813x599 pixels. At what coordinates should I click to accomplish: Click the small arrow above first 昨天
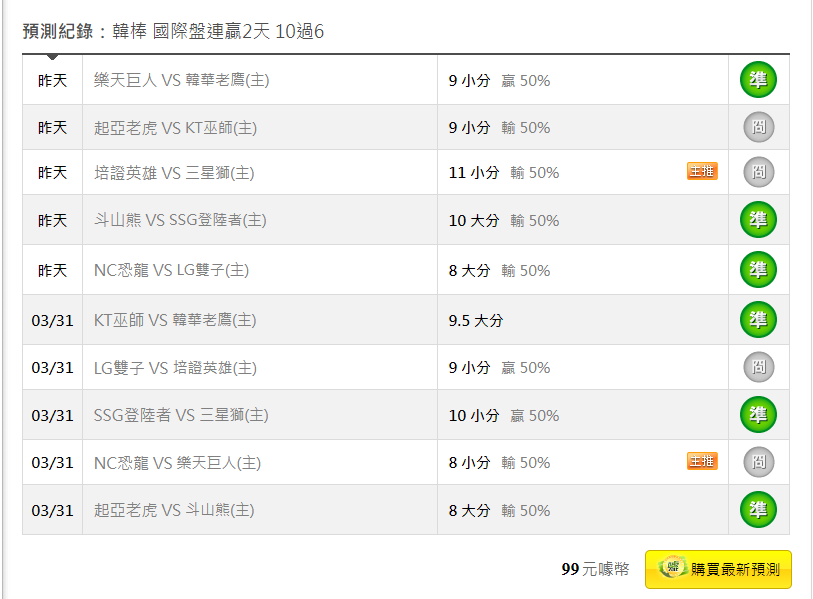click(x=52, y=57)
